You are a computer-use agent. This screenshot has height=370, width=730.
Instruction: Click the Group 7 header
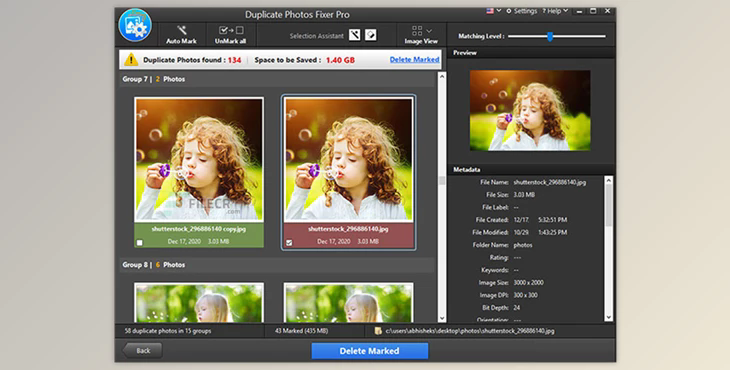[277, 79]
